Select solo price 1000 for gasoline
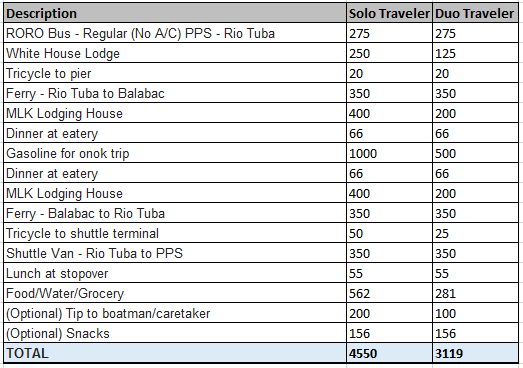This screenshot has width=523, height=368. pos(389,153)
